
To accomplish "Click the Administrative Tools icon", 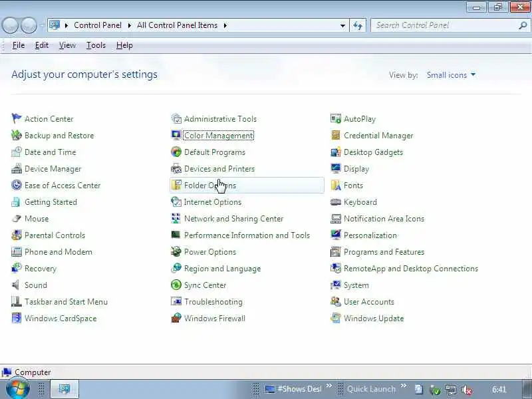I will tap(176, 118).
